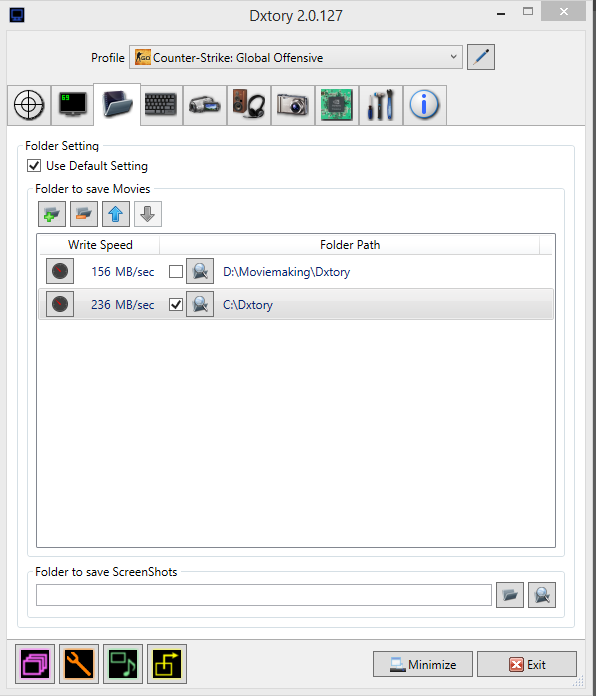Open the Hotkey keyboard tab
The image size is (596, 696).
(x=161, y=105)
